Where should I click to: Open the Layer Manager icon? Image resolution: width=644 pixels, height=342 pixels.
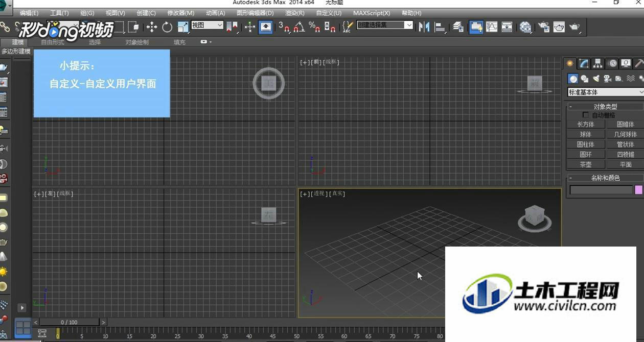(x=458, y=27)
